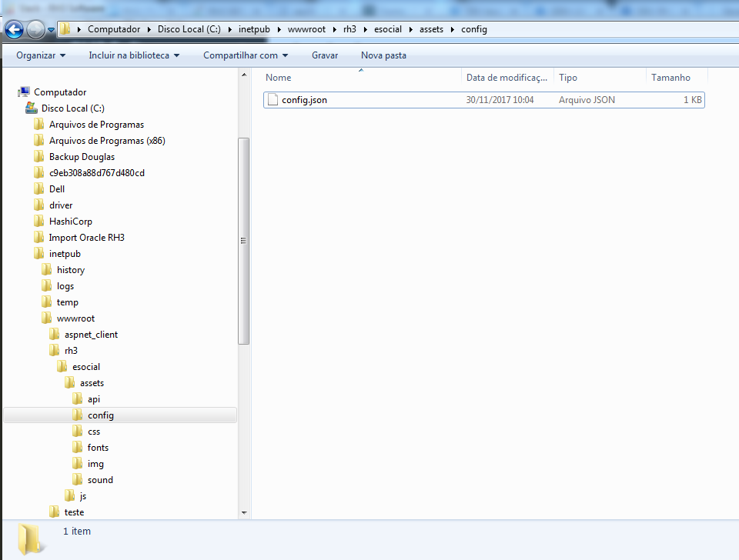The image size is (739, 560).
Task: Click the Back navigation arrow button
Action: (x=14, y=30)
